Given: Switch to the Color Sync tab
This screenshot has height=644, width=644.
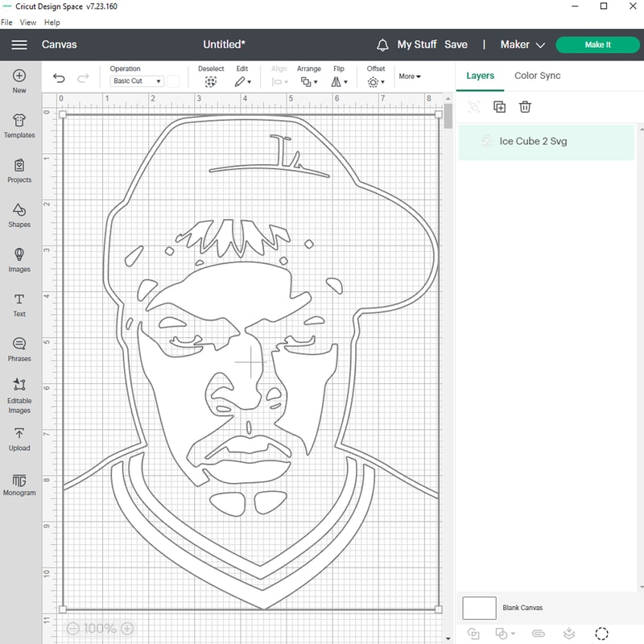Looking at the screenshot, I should pos(537,76).
